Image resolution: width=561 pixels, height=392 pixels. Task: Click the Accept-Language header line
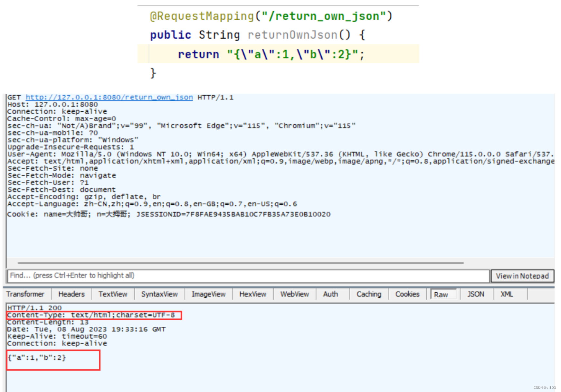pos(152,204)
